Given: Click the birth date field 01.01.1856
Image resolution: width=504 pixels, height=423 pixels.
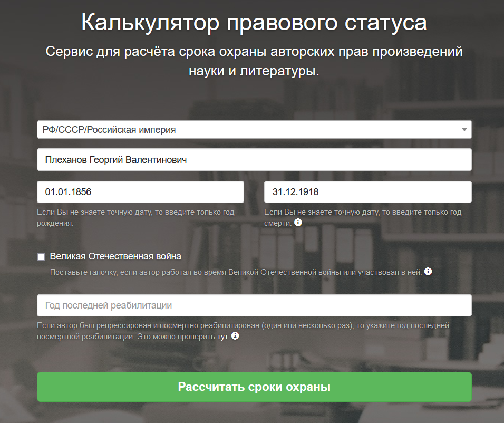Looking at the screenshot, I should coord(140,192).
